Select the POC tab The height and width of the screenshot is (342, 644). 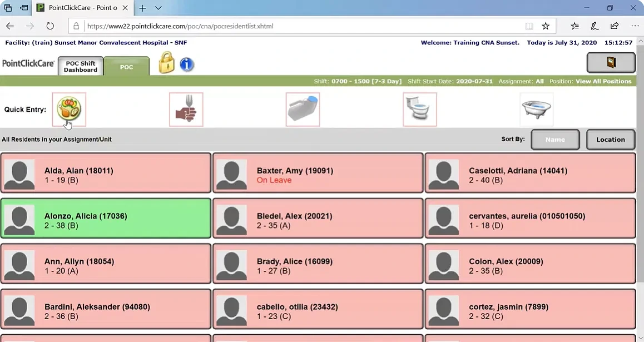tap(126, 67)
